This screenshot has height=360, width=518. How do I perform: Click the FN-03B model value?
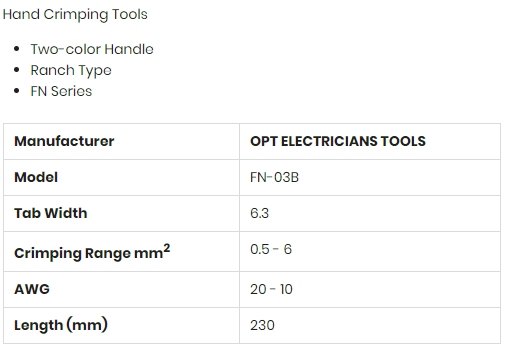click(275, 177)
